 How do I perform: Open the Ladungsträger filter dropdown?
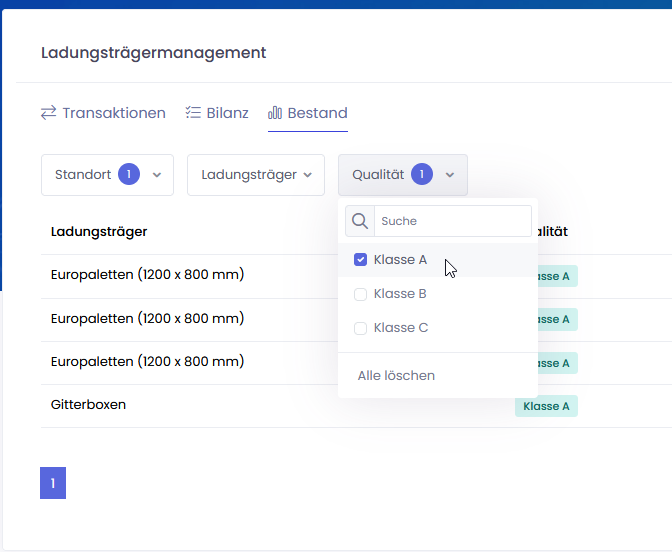coord(256,175)
